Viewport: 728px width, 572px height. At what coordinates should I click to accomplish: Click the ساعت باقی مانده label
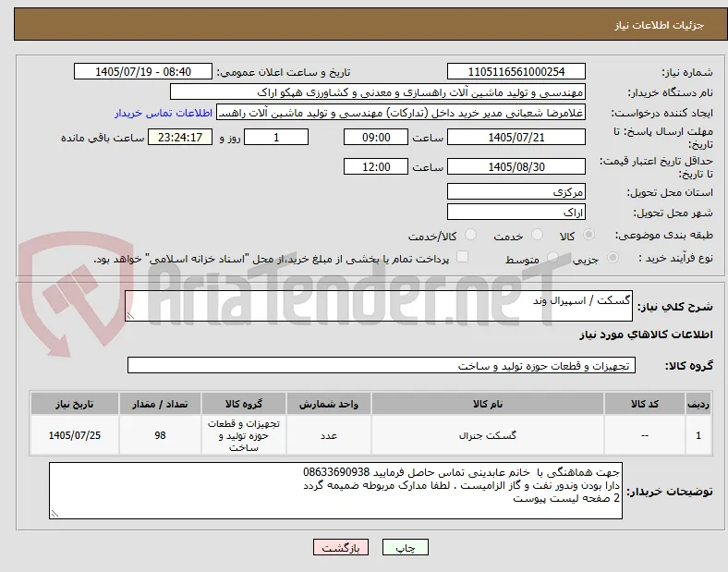tap(103, 138)
